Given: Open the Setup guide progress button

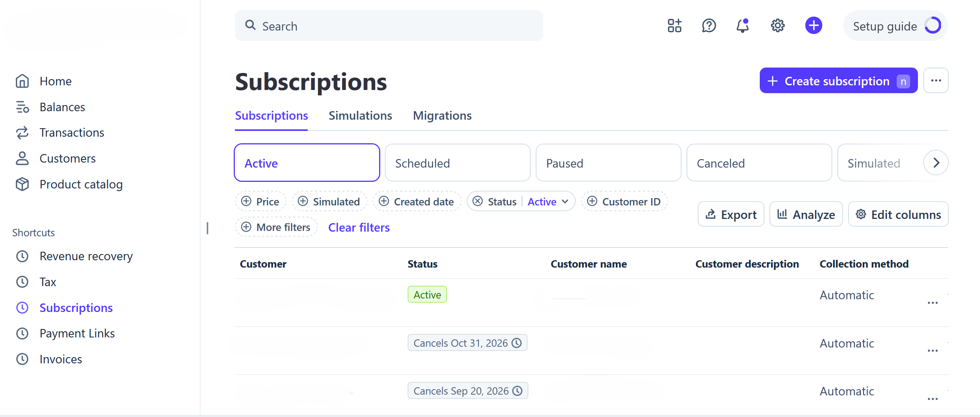Looking at the screenshot, I should coord(896,26).
